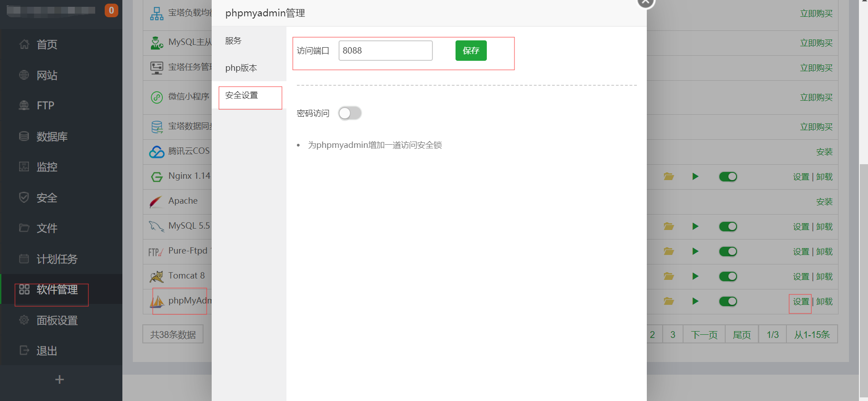Image resolution: width=868 pixels, height=401 pixels.
Task: Click the home icon beside 首页
Action: (24, 44)
